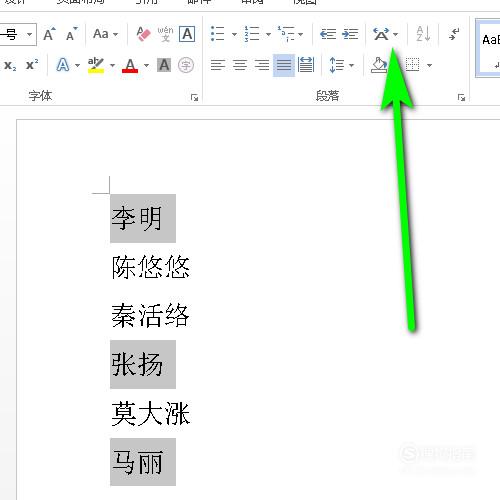The width and height of the screenshot is (500, 500).
Task: Apply Character Border icon
Action: [x=187, y=34]
